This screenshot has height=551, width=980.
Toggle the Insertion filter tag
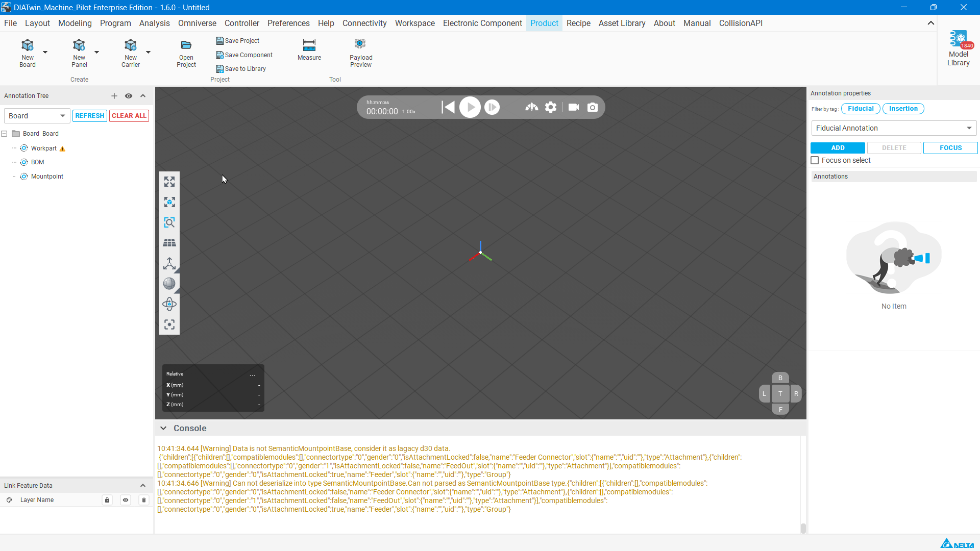(903, 109)
